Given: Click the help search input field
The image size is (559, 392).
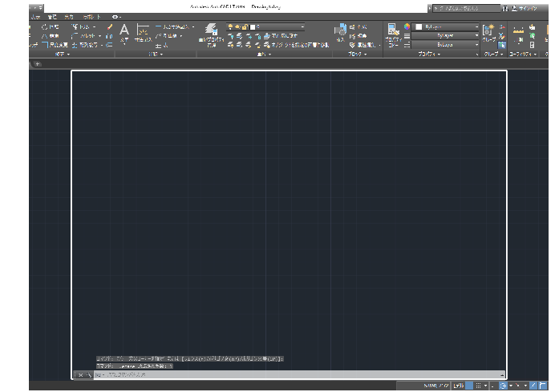Looking at the screenshot, I should [466, 8].
